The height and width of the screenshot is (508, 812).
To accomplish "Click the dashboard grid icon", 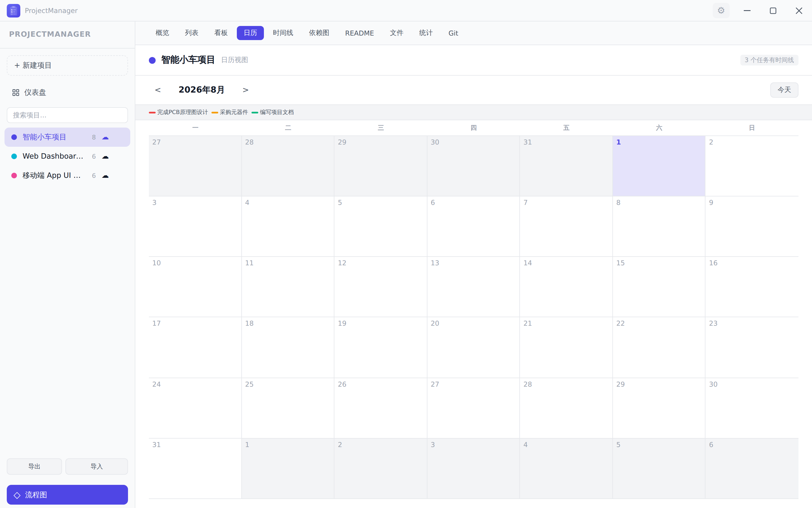I will pos(16,92).
